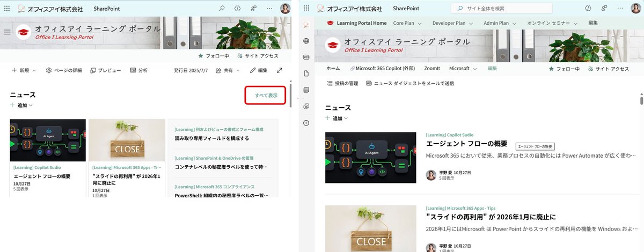This screenshot has width=644, height=252.
Task: Go to Learning Portal Home in hub navigation
Action: point(357,23)
